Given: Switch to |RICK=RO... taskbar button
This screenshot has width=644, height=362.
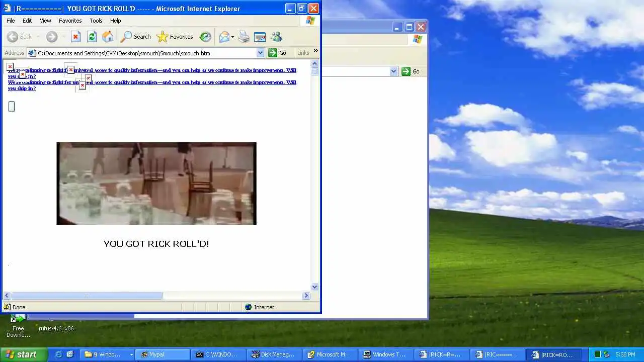Looking at the screenshot, I should click(554, 354).
